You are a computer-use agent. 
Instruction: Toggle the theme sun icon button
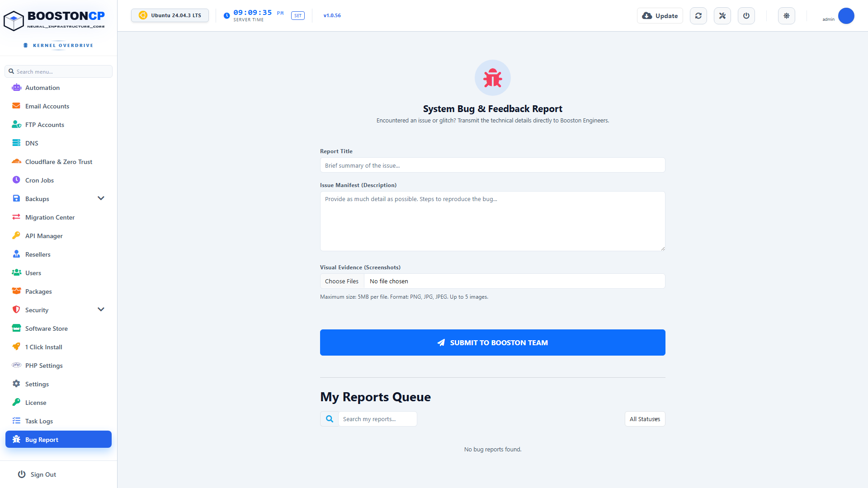(787, 16)
